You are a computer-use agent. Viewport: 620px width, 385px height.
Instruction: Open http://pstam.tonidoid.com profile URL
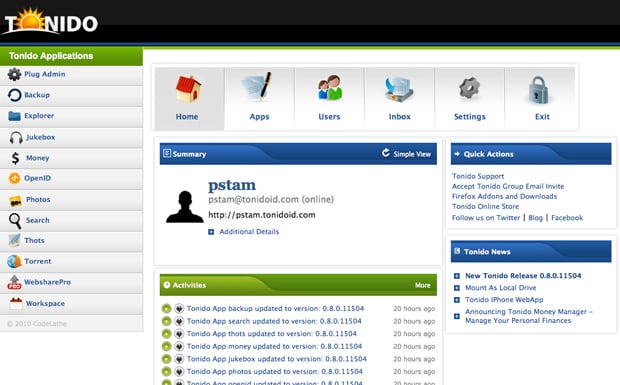point(262,215)
